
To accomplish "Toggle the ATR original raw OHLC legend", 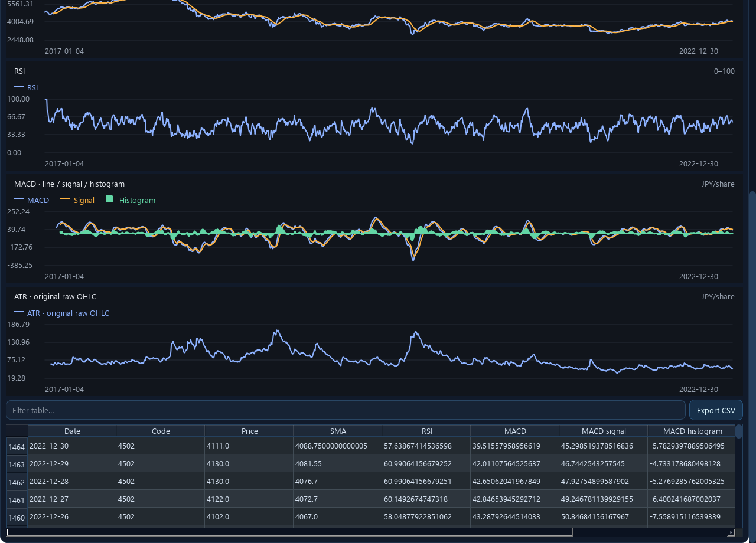I will coord(61,313).
